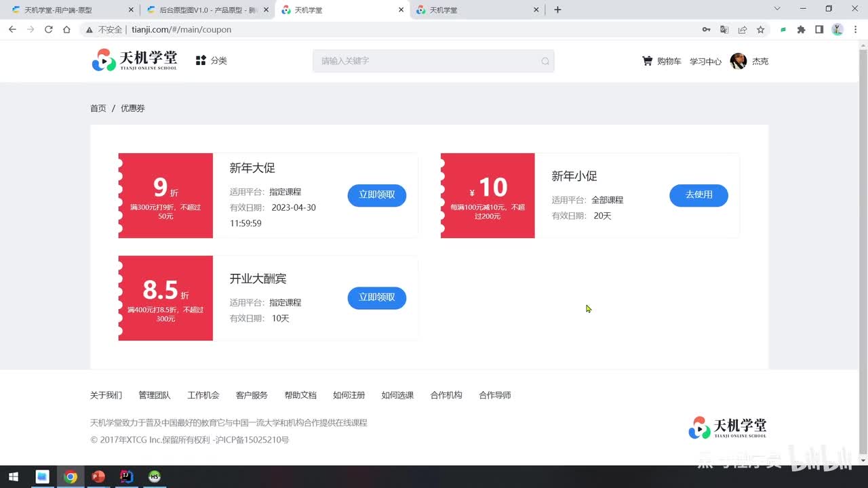This screenshot has width=868, height=488.
Task: Click the 分类 menu label
Action: [218, 60]
